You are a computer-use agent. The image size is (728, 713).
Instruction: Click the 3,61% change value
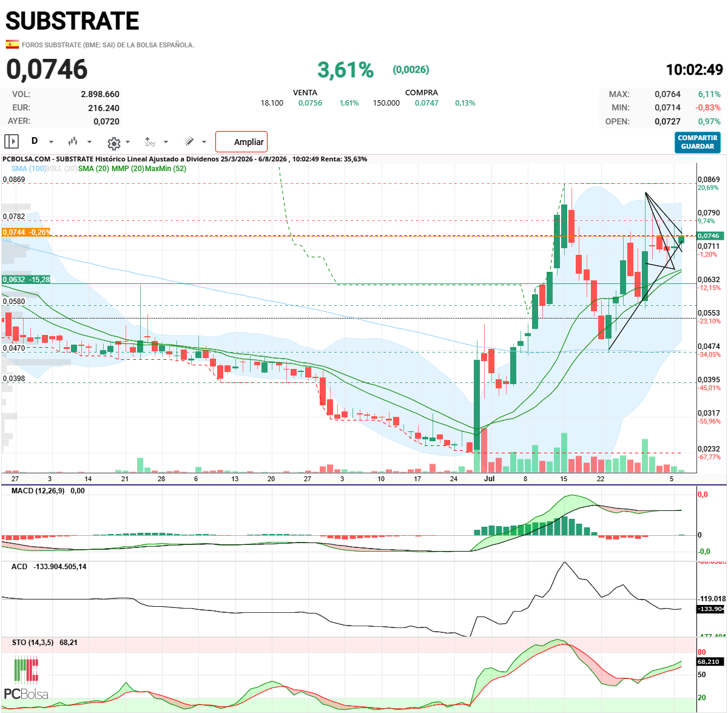345,70
